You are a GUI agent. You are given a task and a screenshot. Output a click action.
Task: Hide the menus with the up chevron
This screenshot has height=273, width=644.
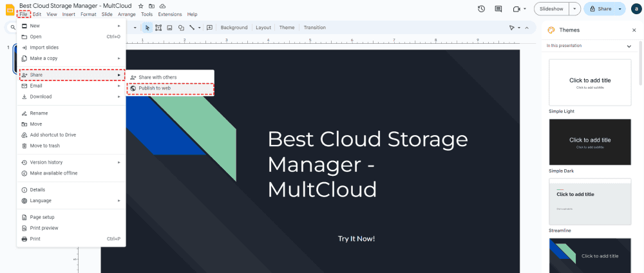pos(527,28)
